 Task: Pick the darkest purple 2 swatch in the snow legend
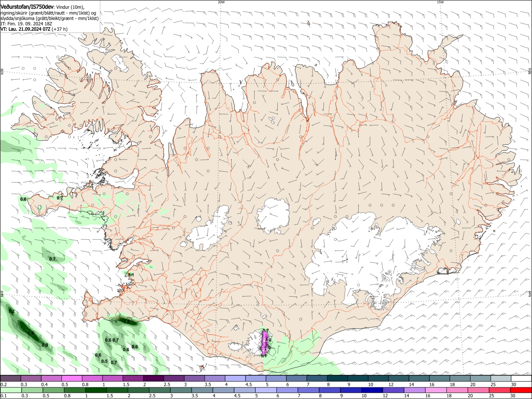click(x=153, y=378)
